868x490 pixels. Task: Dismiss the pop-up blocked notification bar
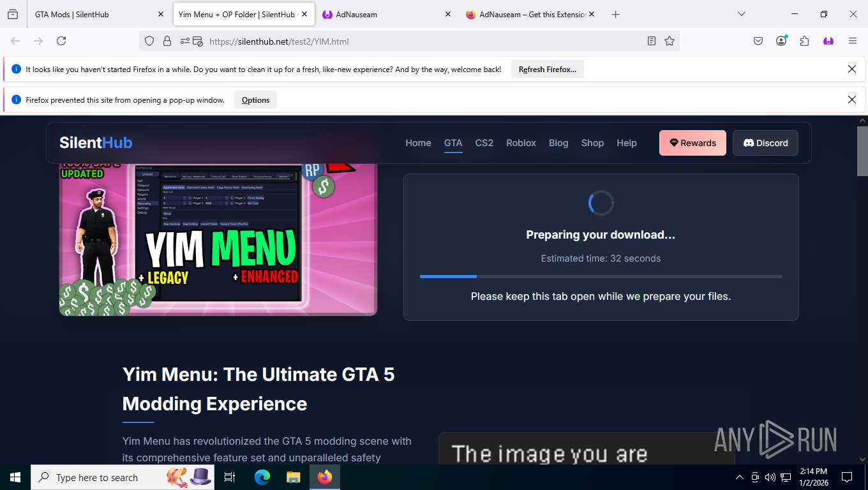point(851,100)
